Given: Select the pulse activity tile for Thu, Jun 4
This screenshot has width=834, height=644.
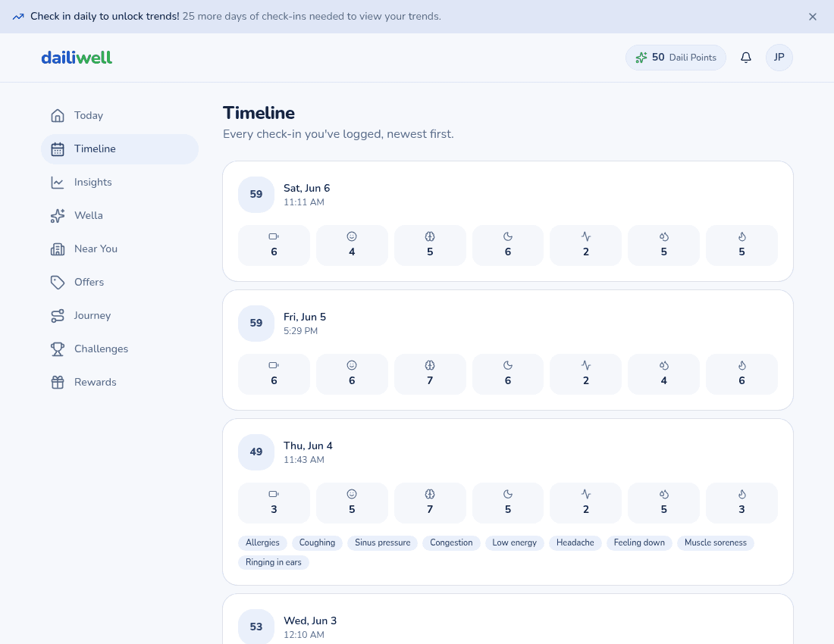Looking at the screenshot, I should coord(585,502).
